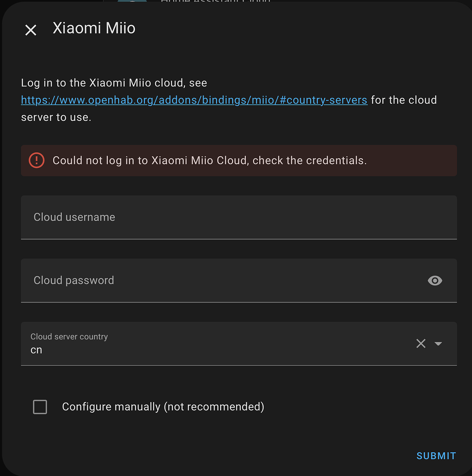This screenshot has width=472, height=476.
Task: Focus the Cloud username field
Action: [186, 217]
